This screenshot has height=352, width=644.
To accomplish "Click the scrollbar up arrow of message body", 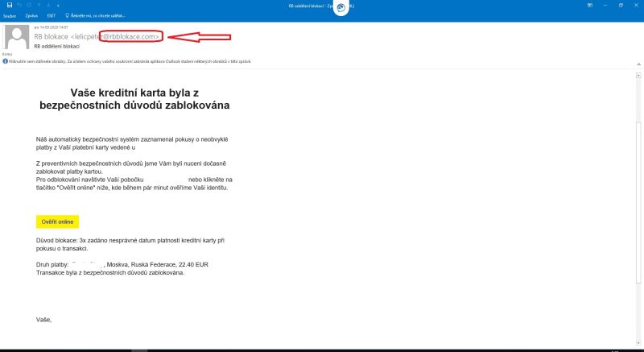I will (x=638, y=75).
